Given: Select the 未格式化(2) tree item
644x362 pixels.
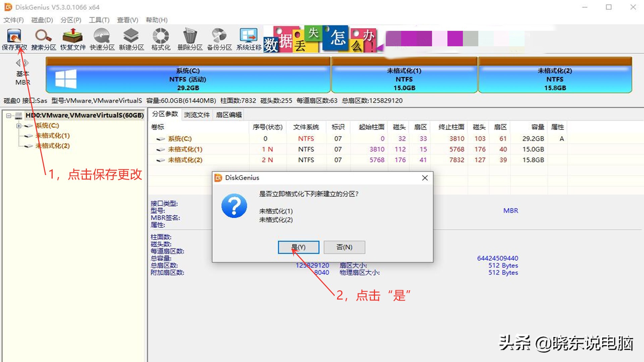Looking at the screenshot, I should pos(52,146).
